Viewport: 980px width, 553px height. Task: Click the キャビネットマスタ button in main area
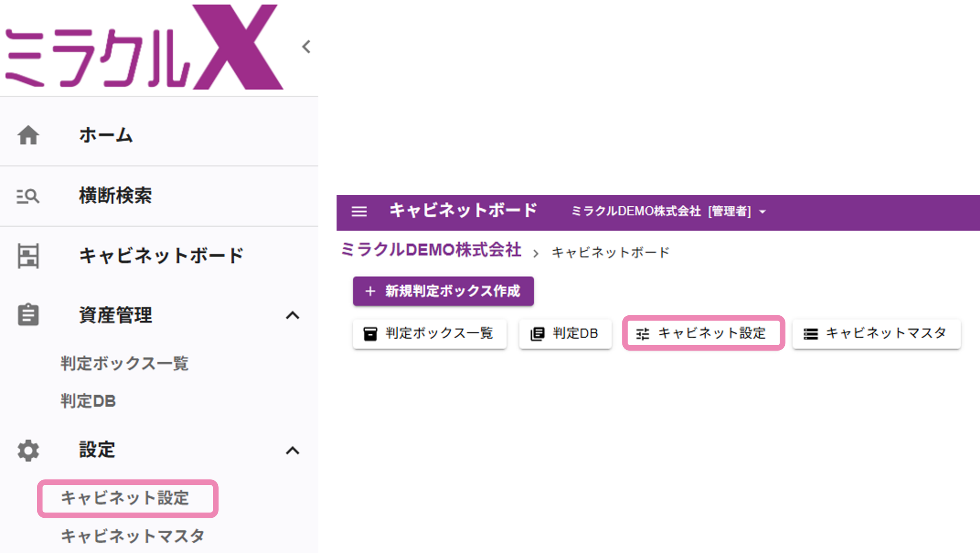coord(877,334)
